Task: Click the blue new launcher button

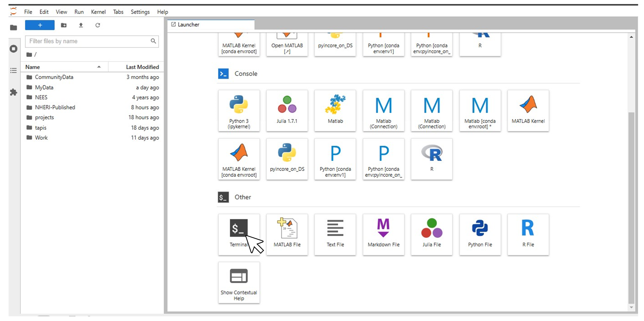Action: (x=40, y=25)
